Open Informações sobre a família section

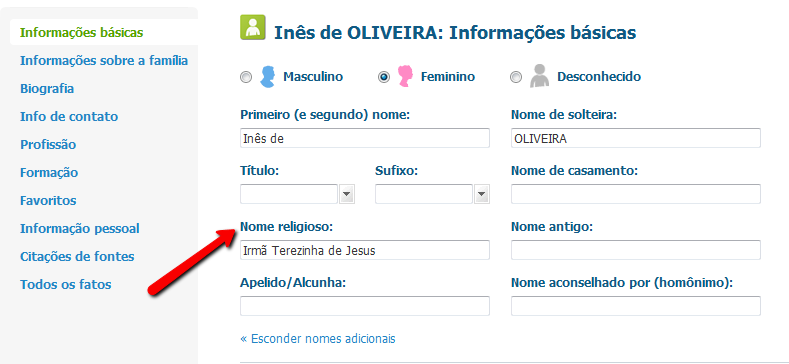pyautogui.click(x=104, y=61)
